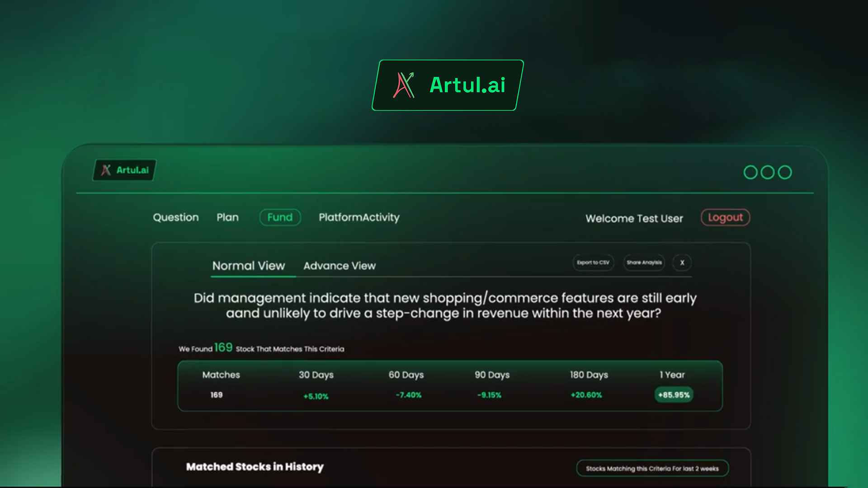Select the last green circle icon top right
The image size is (868, 488).
click(x=783, y=172)
